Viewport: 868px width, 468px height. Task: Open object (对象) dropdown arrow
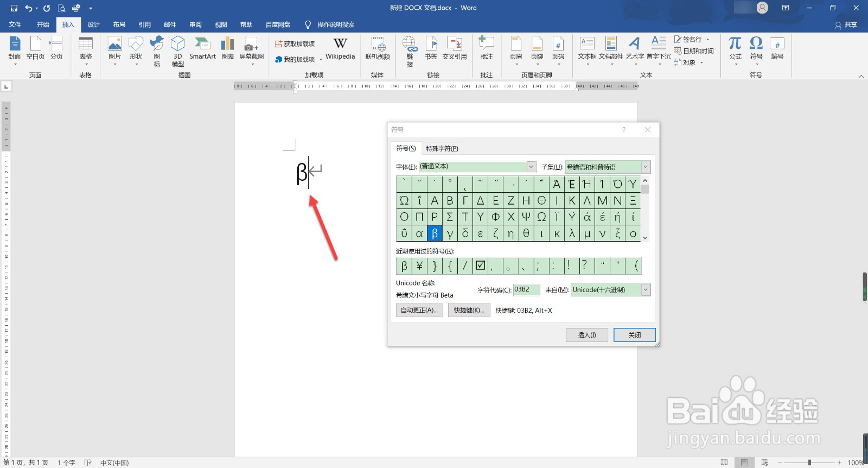coord(701,62)
